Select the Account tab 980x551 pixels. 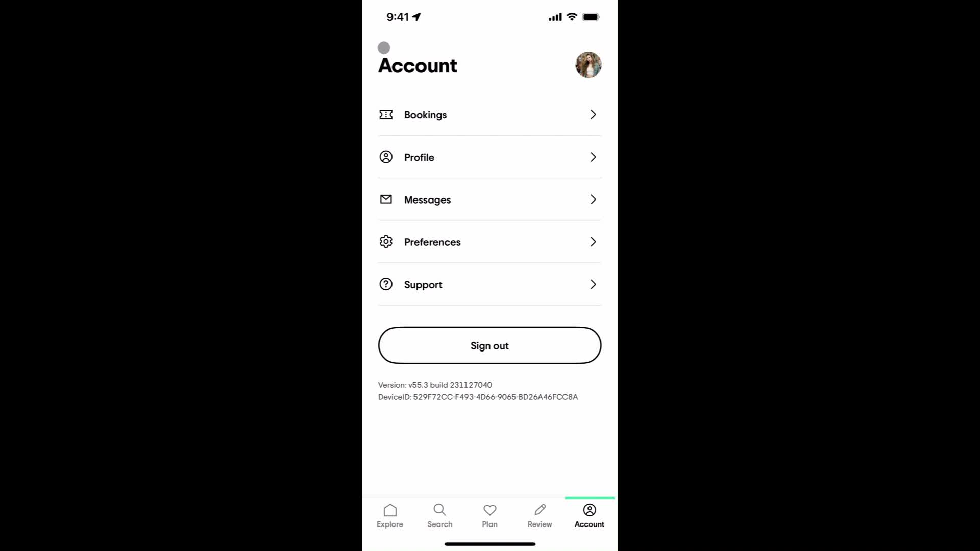tap(589, 515)
